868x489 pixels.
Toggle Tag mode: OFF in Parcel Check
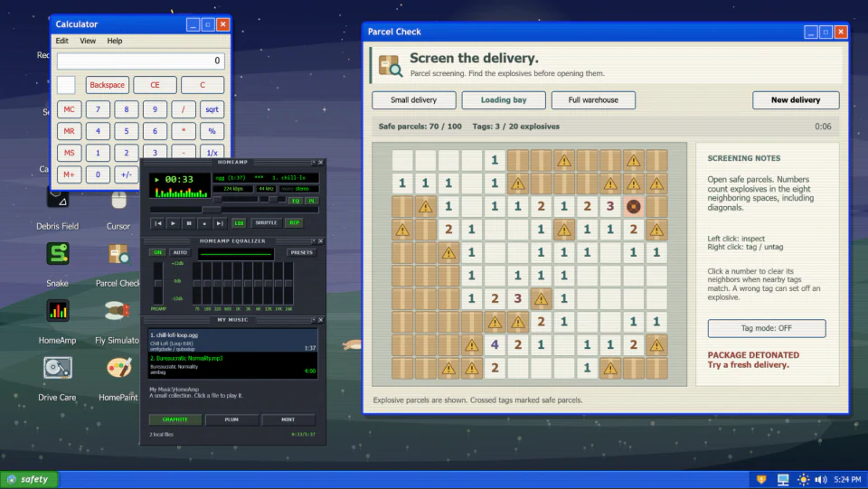pos(767,328)
